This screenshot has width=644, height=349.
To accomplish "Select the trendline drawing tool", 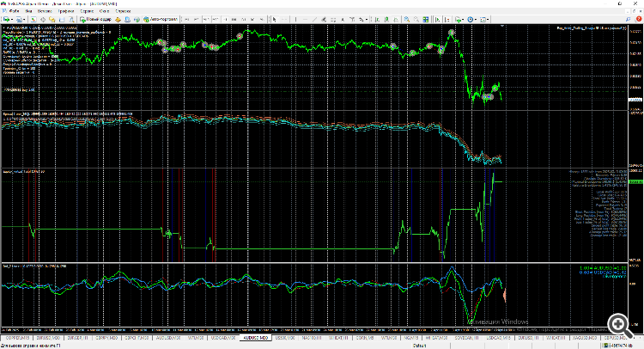I will (314, 19).
